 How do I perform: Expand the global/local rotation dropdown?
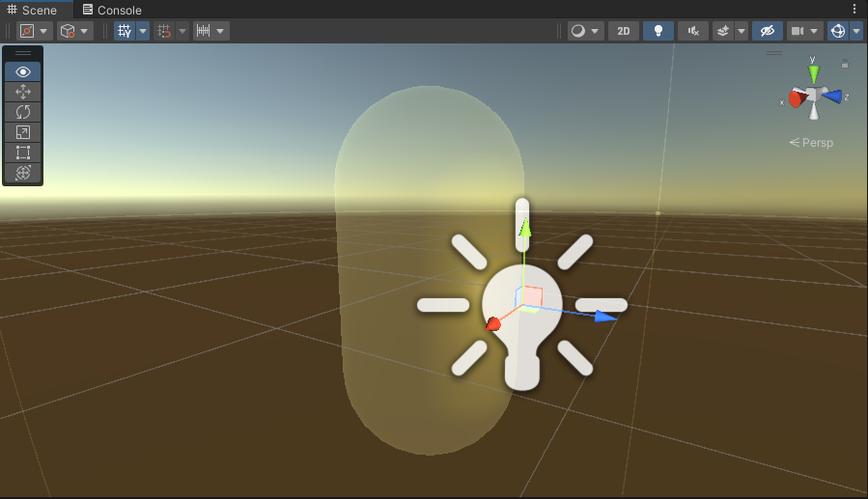click(x=84, y=31)
